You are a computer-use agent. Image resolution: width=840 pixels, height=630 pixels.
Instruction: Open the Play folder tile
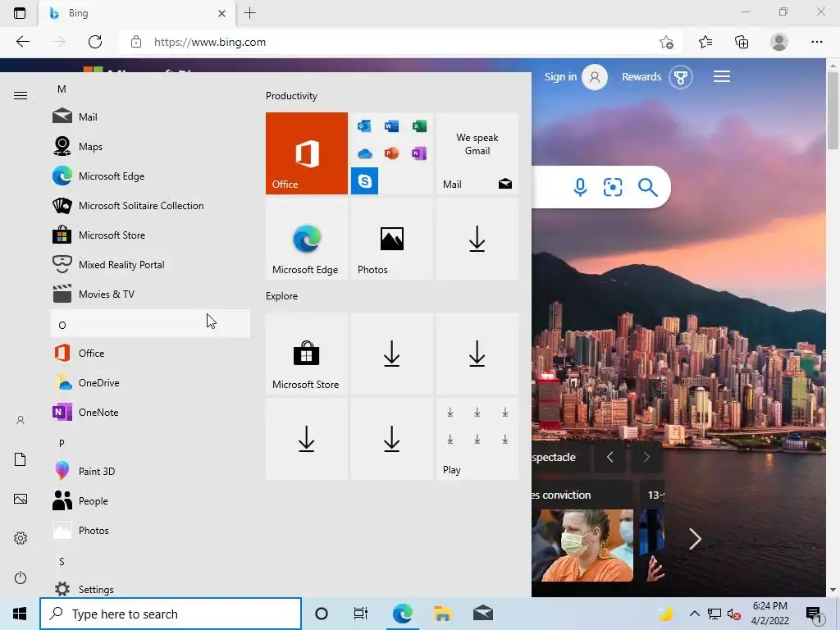point(477,439)
